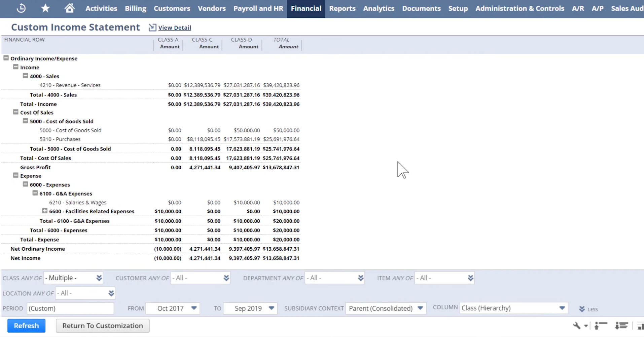This screenshot has width=644, height=337.
Task: Click the TOTAL Amount column header
Action: [282, 43]
